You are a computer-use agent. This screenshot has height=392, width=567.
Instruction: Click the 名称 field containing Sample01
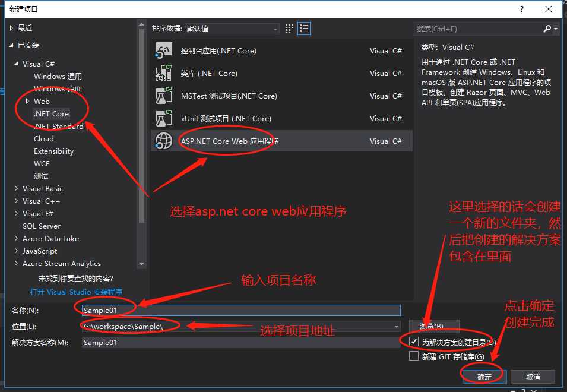point(241,310)
